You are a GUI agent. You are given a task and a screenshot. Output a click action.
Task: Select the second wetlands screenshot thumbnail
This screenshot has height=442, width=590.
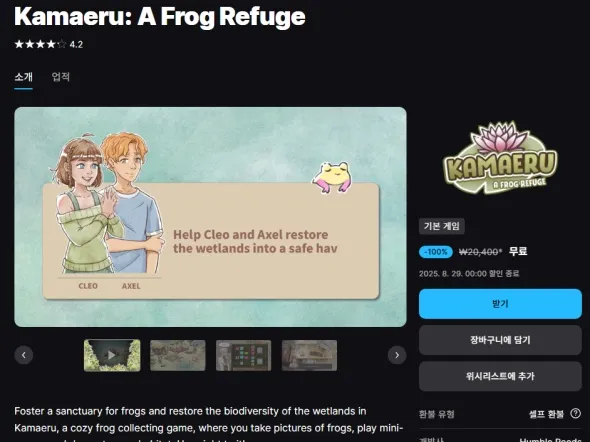(178, 355)
